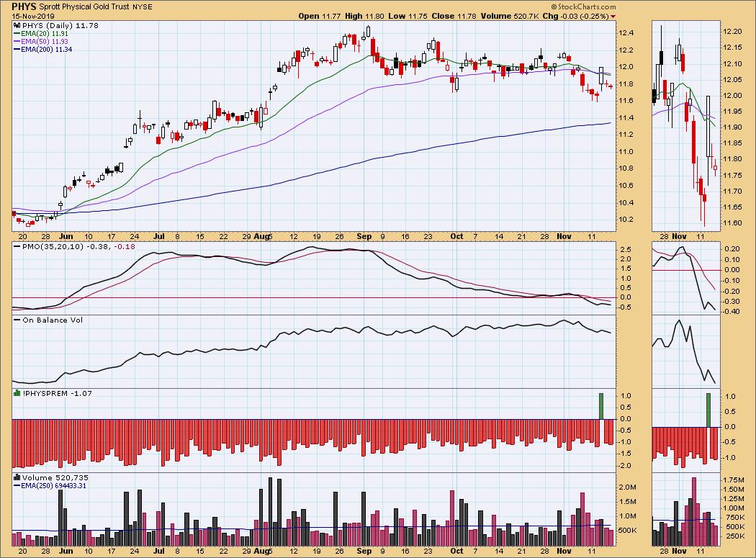Click the 15-Nov-2019 date label
The image size is (756, 558).
[33, 16]
